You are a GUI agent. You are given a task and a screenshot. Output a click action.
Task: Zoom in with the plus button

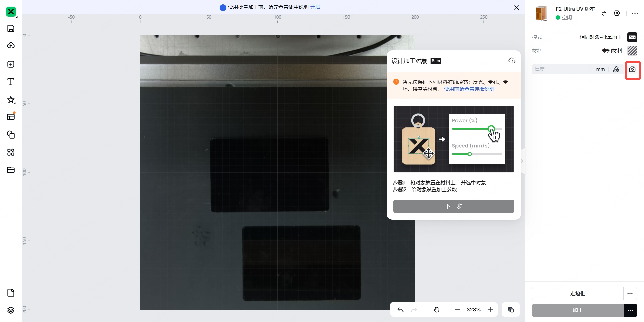point(490,310)
